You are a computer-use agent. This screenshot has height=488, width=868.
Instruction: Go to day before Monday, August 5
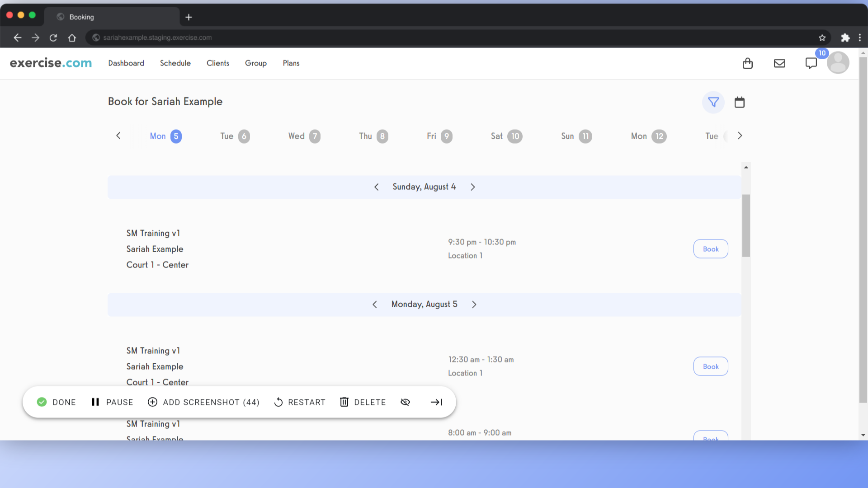(x=375, y=305)
